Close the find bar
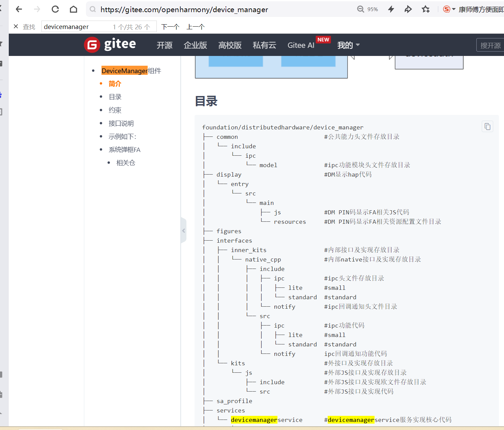Image resolution: width=504 pixels, height=430 pixels. point(16,27)
